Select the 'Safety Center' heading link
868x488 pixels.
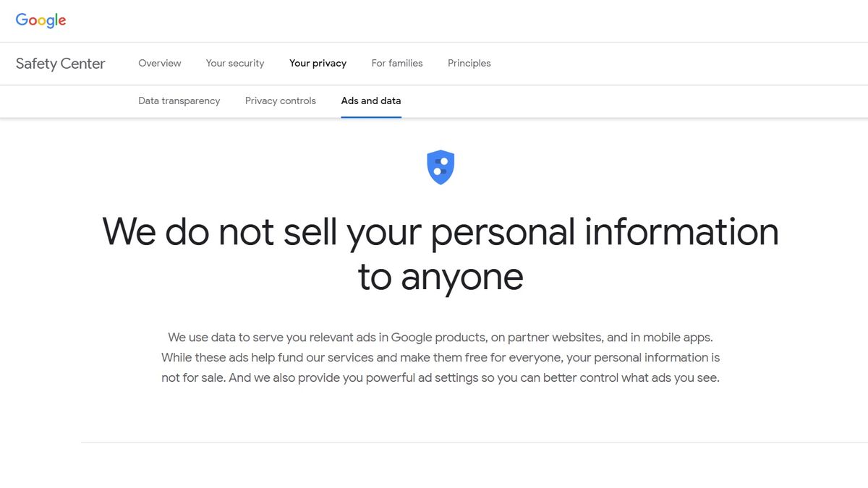click(59, 64)
